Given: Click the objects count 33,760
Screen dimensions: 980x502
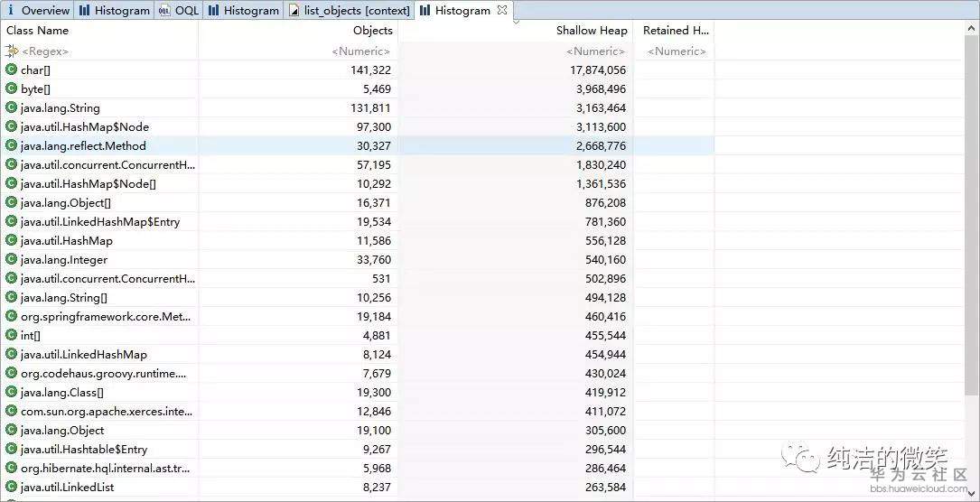Looking at the screenshot, I should click(374, 260).
